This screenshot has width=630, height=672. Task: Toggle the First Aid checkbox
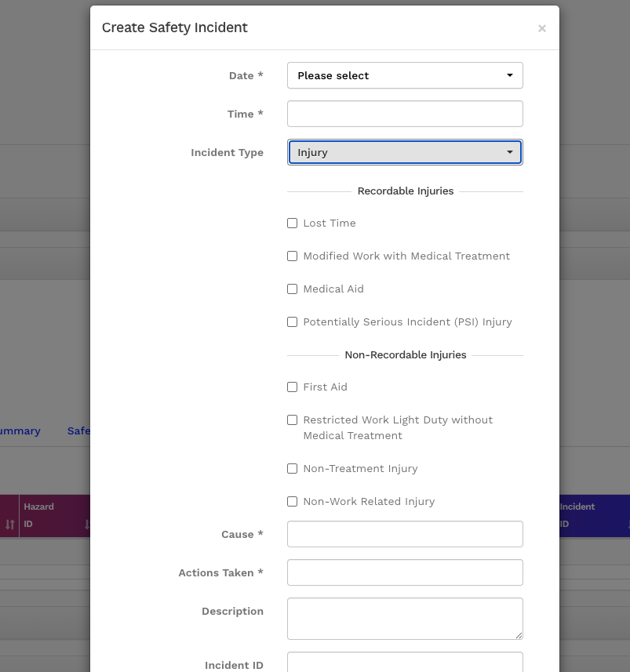tap(292, 387)
